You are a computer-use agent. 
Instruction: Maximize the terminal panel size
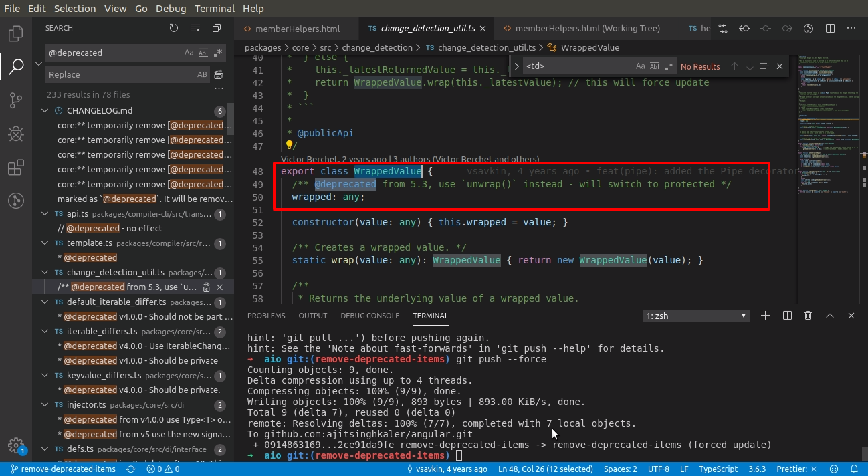pos(830,316)
